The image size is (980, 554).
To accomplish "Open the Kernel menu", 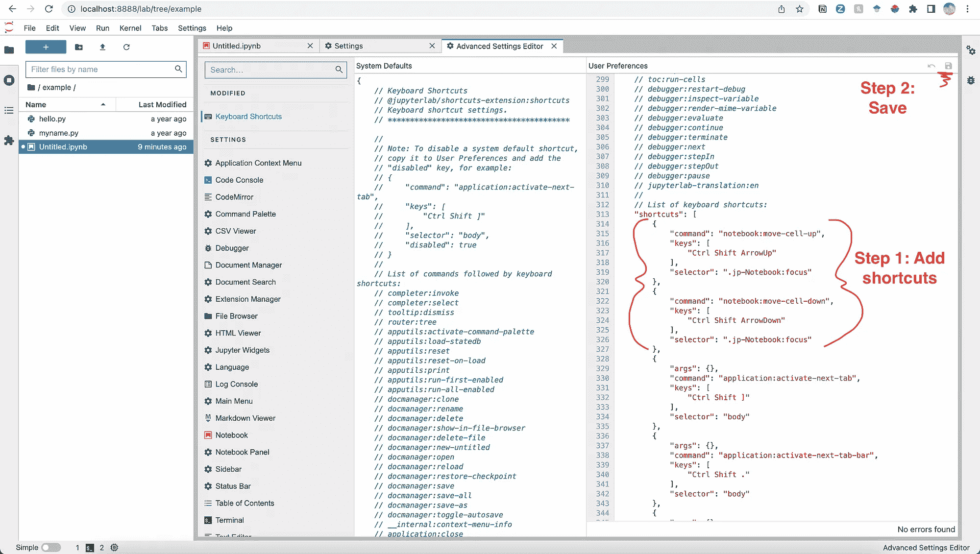I will point(130,28).
